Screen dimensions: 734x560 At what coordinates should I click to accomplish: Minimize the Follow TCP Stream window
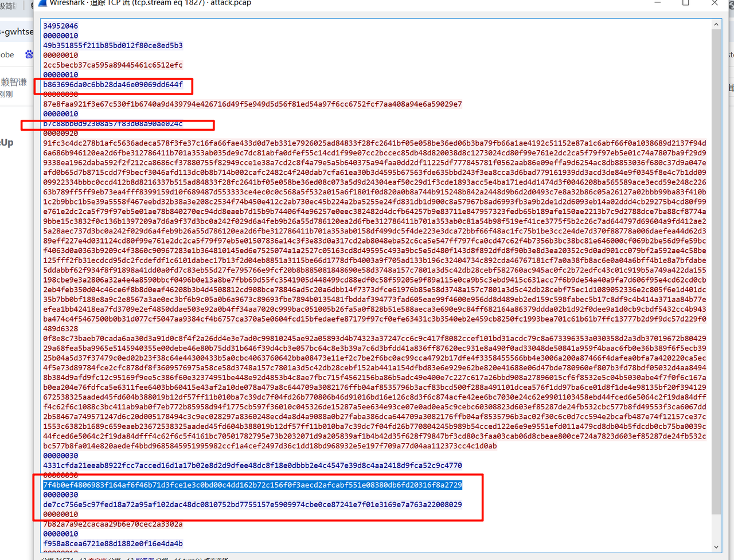[658, 3]
